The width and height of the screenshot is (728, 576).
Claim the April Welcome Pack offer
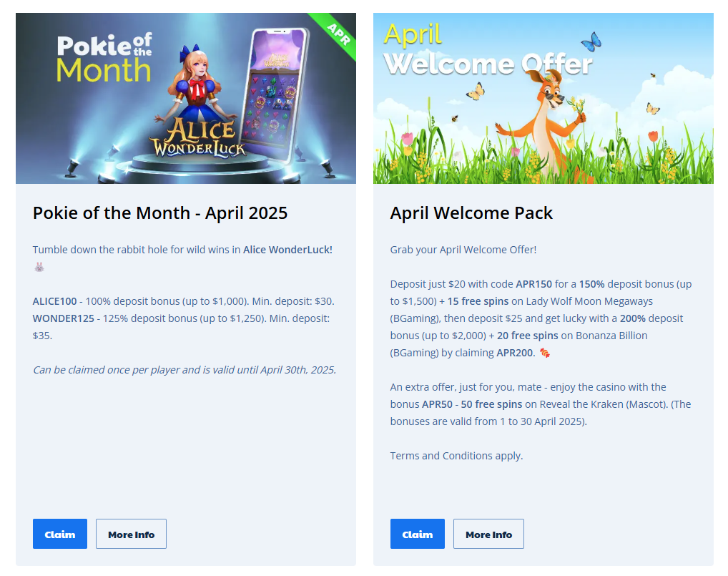point(418,534)
